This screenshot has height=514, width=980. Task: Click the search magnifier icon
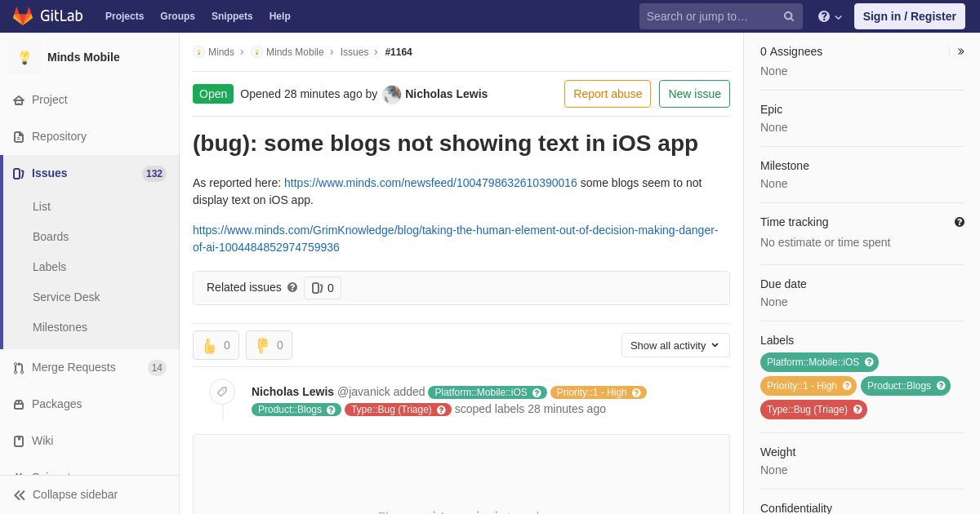point(789,16)
